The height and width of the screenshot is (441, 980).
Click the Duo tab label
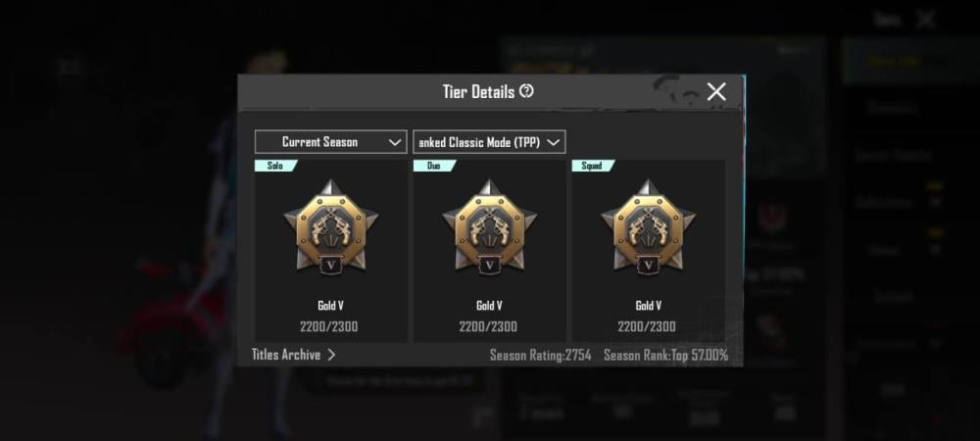pyautogui.click(x=434, y=166)
